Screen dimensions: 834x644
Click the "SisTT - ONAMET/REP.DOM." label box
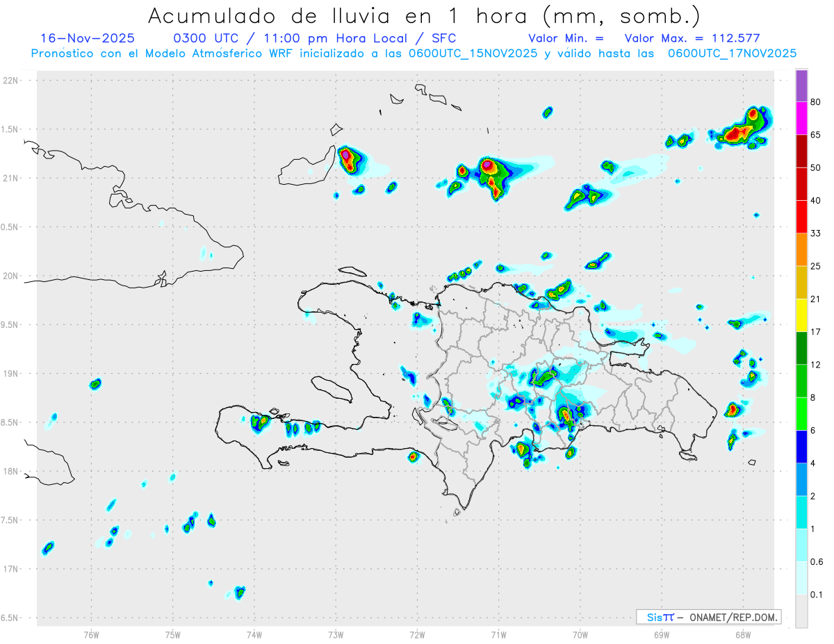(708, 617)
